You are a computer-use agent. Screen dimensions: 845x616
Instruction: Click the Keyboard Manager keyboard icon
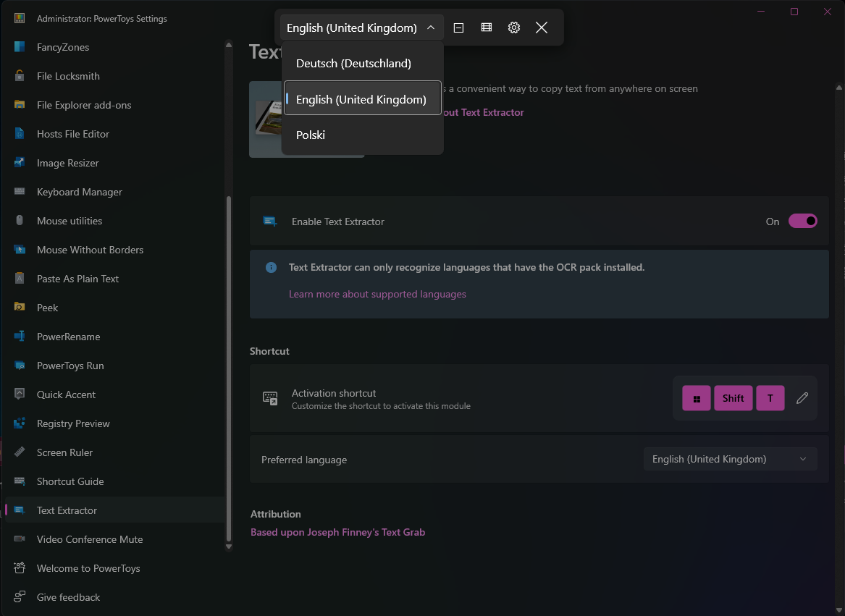(20, 191)
